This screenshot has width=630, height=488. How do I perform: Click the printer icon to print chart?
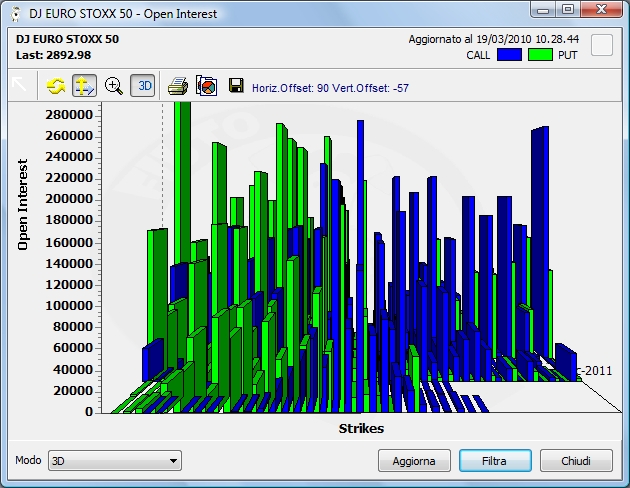178,86
